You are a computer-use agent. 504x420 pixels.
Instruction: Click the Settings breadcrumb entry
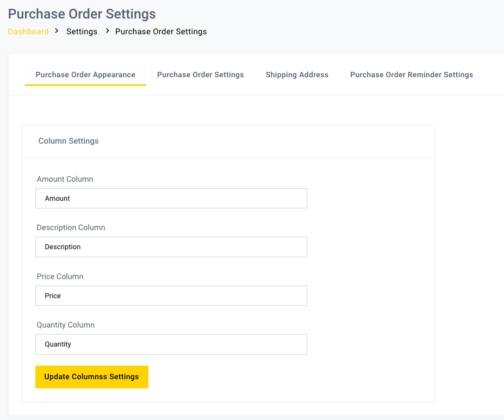[82, 32]
